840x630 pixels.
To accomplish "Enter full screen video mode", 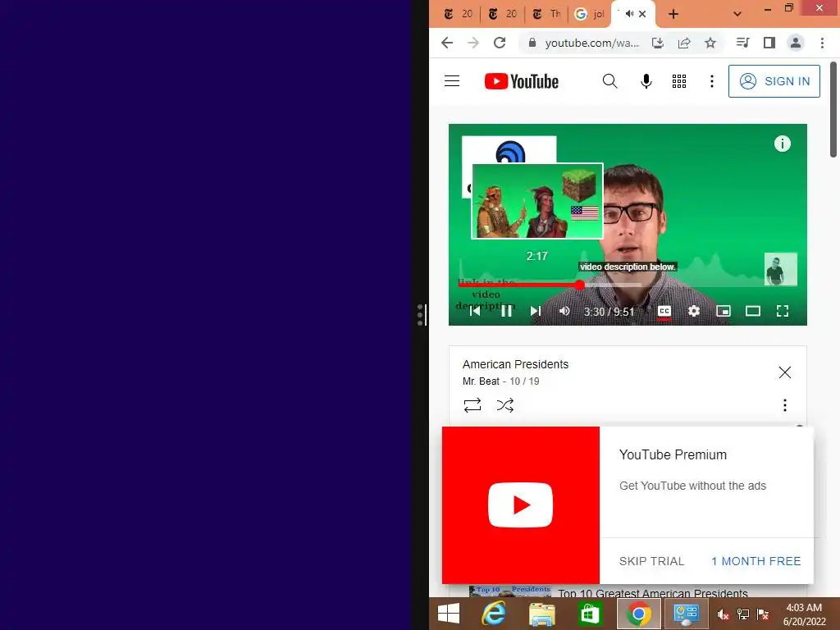I will [x=782, y=311].
